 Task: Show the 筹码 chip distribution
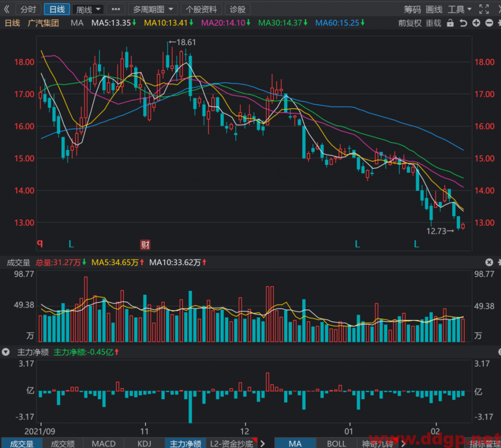pyautogui.click(x=412, y=10)
